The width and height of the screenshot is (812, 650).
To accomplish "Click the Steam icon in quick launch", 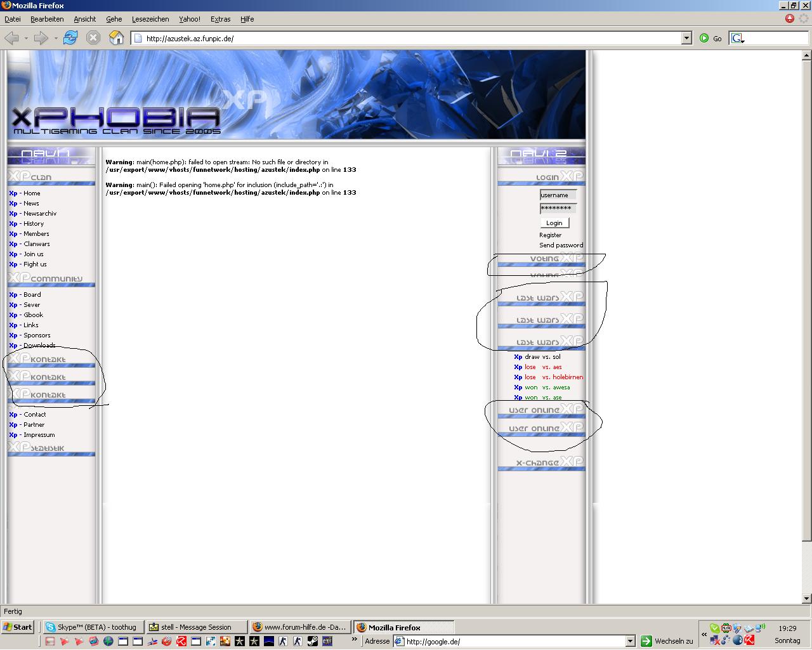I will pyautogui.click(x=313, y=641).
